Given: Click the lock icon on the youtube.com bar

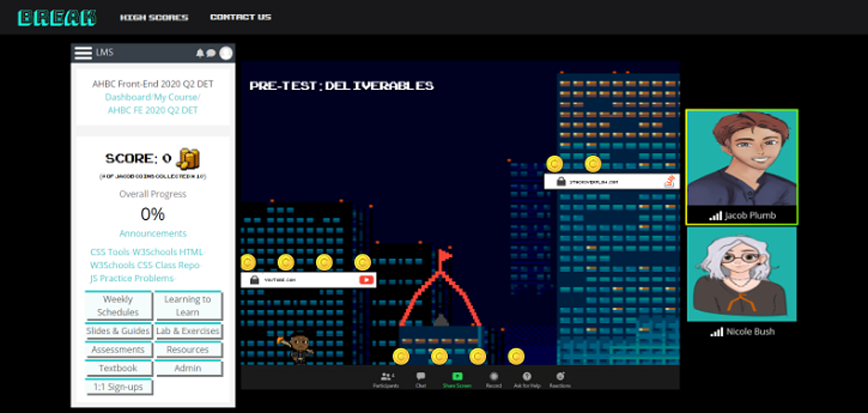Looking at the screenshot, I should 254,280.
